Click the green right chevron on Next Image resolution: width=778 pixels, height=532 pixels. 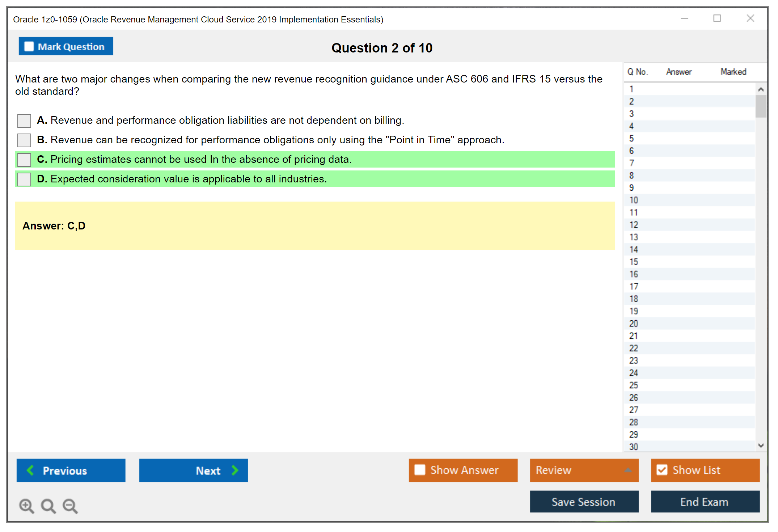click(x=235, y=470)
